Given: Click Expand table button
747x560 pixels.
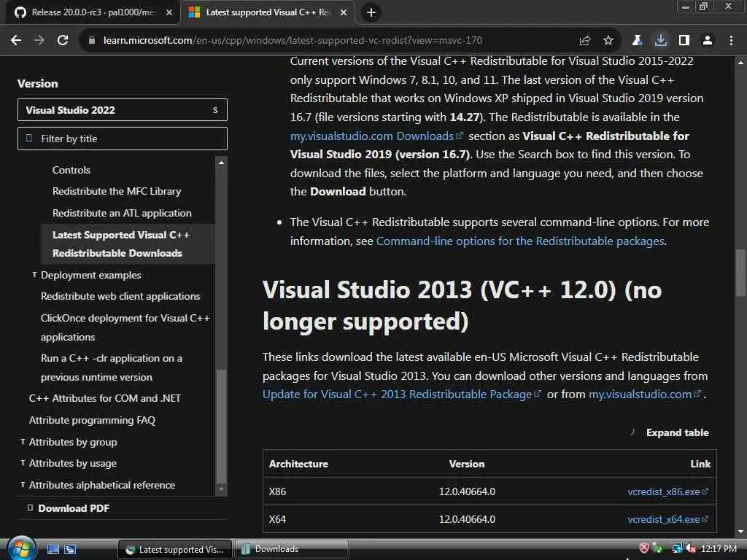Looking at the screenshot, I should (x=670, y=432).
